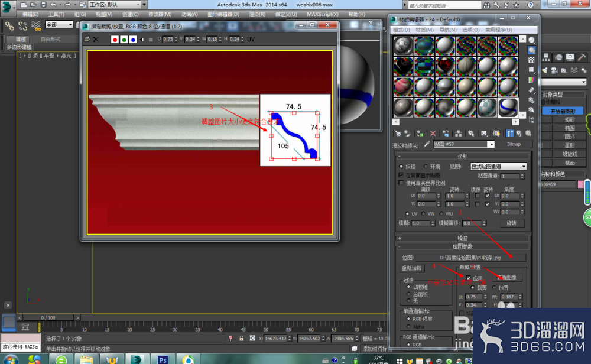The width and height of the screenshot is (591, 364).
Task: Click the highlighted Show End Result icon
Action: coord(509,134)
